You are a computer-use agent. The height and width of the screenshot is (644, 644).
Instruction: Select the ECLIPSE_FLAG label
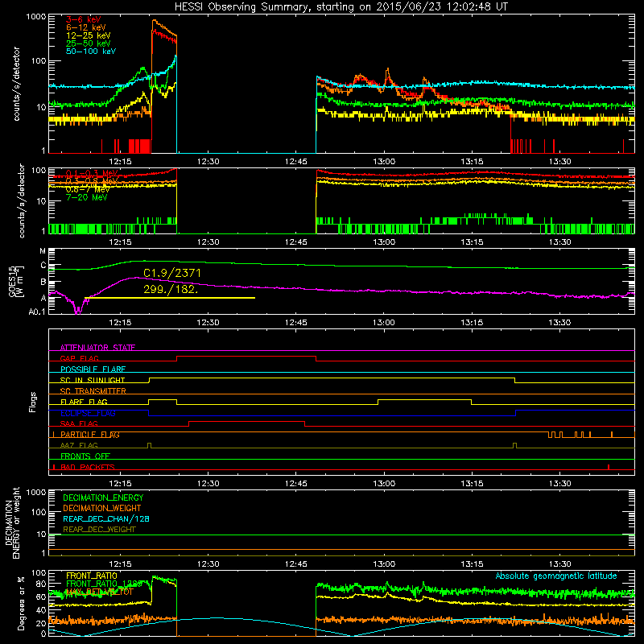coord(88,413)
